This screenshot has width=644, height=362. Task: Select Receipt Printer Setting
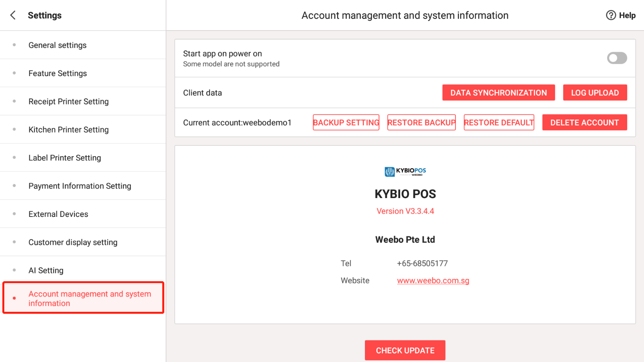point(83,102)
